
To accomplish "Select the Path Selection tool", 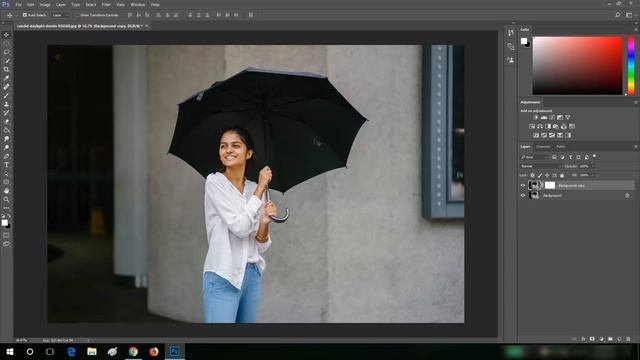I will point(6,173).
